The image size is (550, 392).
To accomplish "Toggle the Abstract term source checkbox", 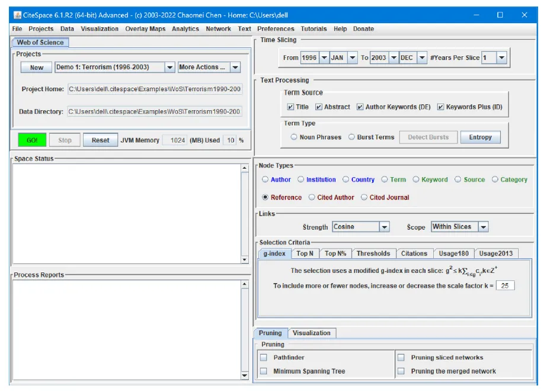I will 318,107.
